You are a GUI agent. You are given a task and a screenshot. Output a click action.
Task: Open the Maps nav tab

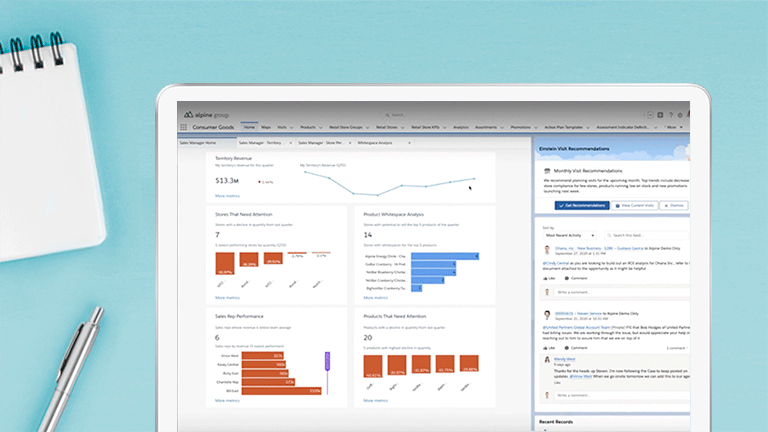click(266, 127)
